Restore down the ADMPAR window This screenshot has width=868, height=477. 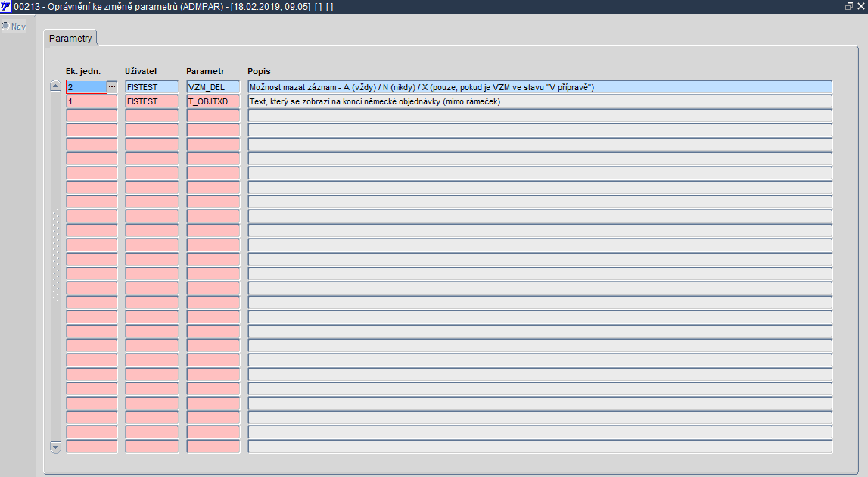(848, 6)
